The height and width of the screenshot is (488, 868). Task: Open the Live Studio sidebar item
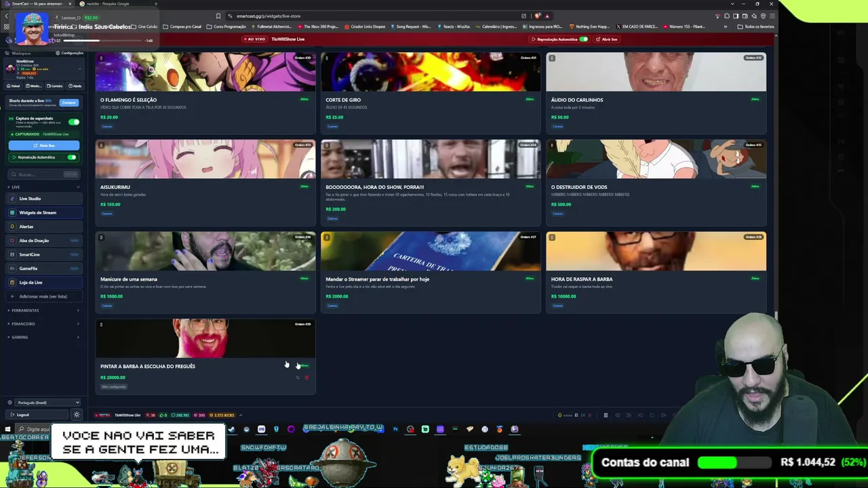point(45,199)
